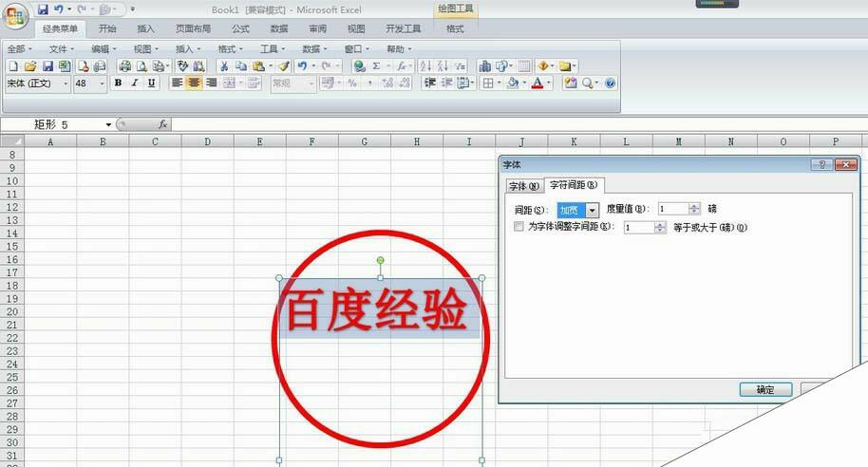Toggle Center alignment button

[x=194, y=83]
